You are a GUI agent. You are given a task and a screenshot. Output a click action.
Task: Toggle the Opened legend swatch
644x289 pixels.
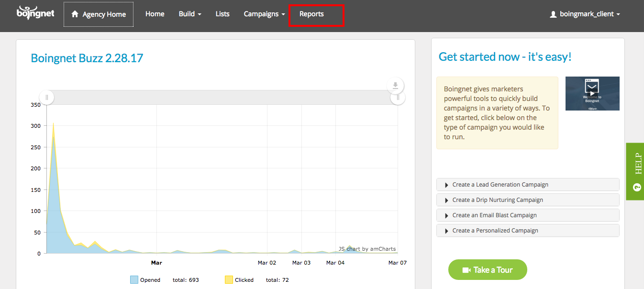click(x=134, y=280)
